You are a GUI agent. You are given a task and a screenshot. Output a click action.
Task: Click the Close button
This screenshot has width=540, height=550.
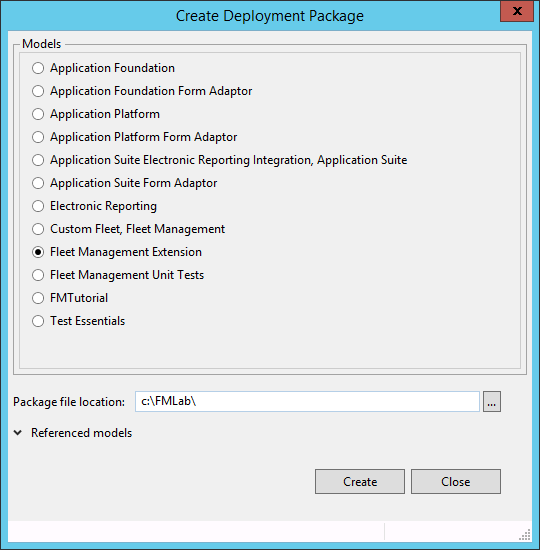456,482
